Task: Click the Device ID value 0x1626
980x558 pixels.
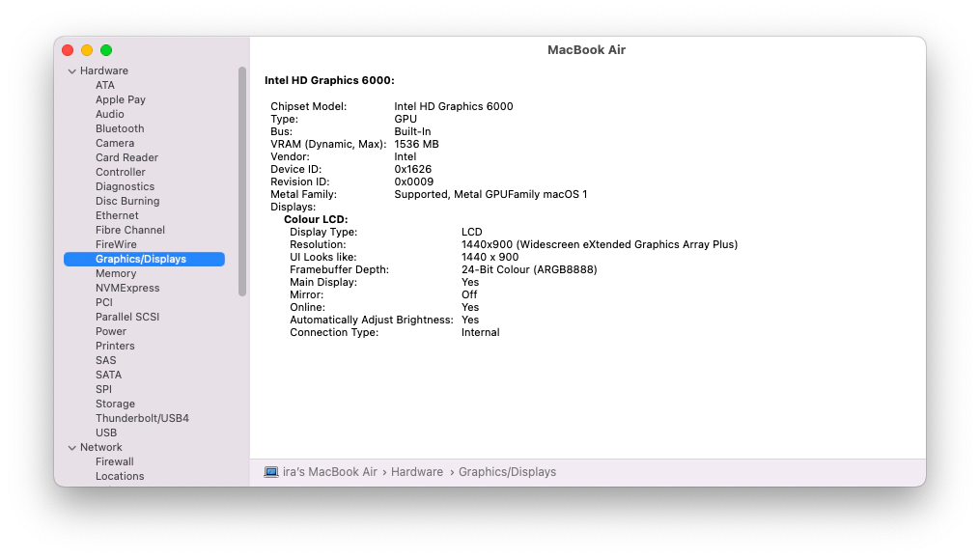Action: coord(412,169)
